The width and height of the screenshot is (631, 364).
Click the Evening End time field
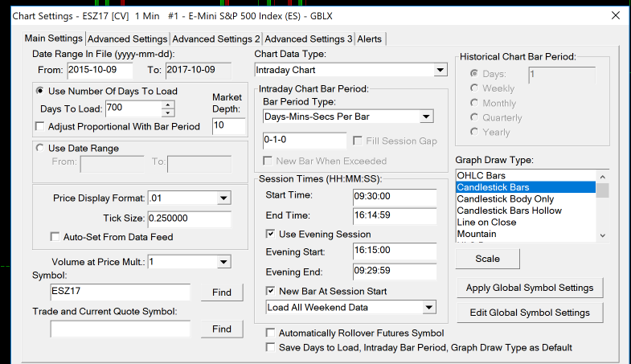[x=395, y=271]
